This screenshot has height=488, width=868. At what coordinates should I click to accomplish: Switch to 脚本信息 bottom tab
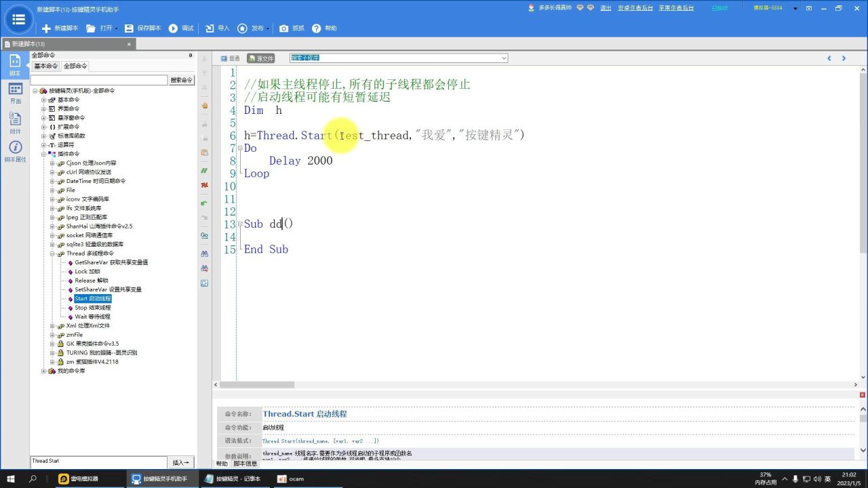[x=245, y=464]
